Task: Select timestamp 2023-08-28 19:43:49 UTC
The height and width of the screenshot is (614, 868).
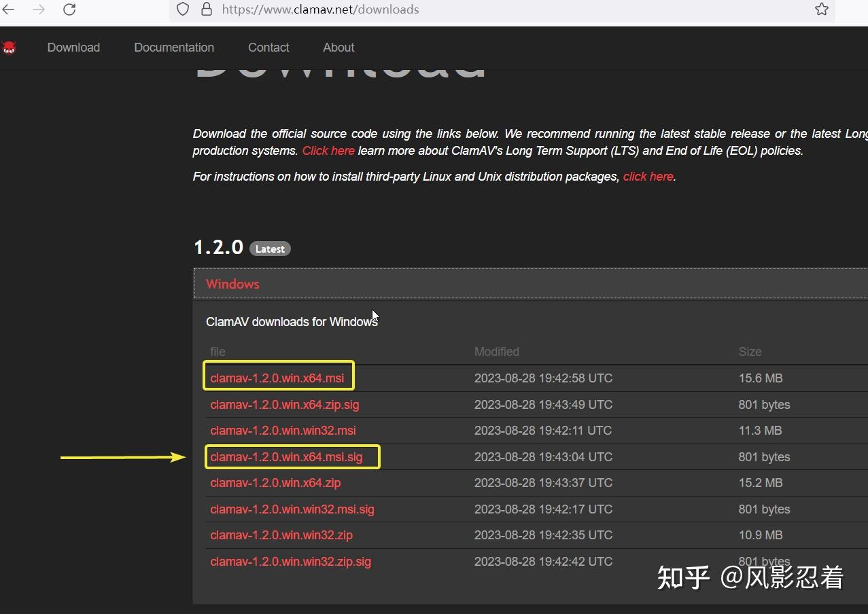Action: (x=544, y=405)
